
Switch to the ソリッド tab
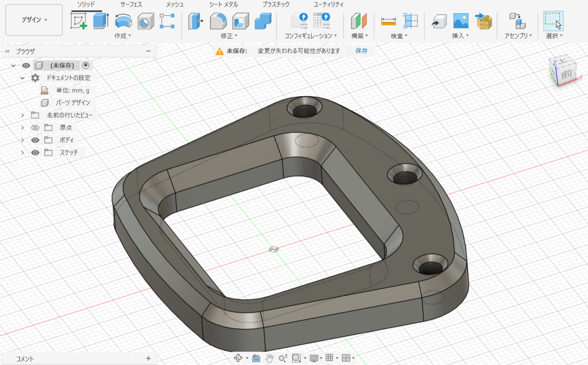pos(86,4)
